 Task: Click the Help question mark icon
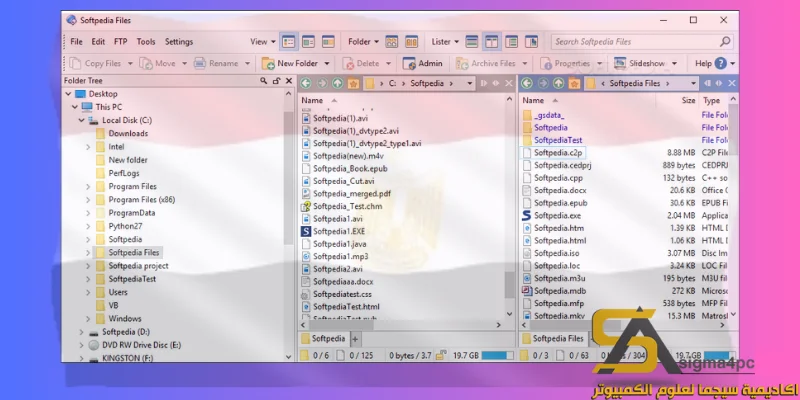tap(720, 63)
